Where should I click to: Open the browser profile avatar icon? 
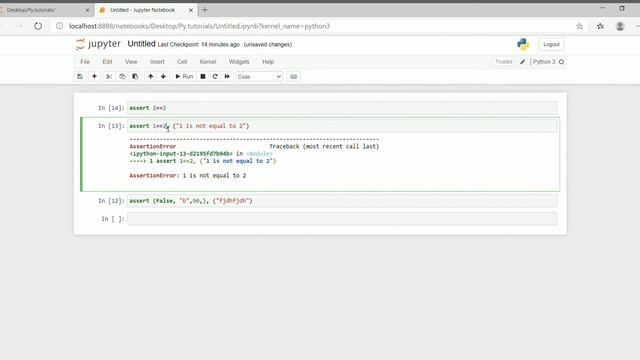click(x=620, y=26)
